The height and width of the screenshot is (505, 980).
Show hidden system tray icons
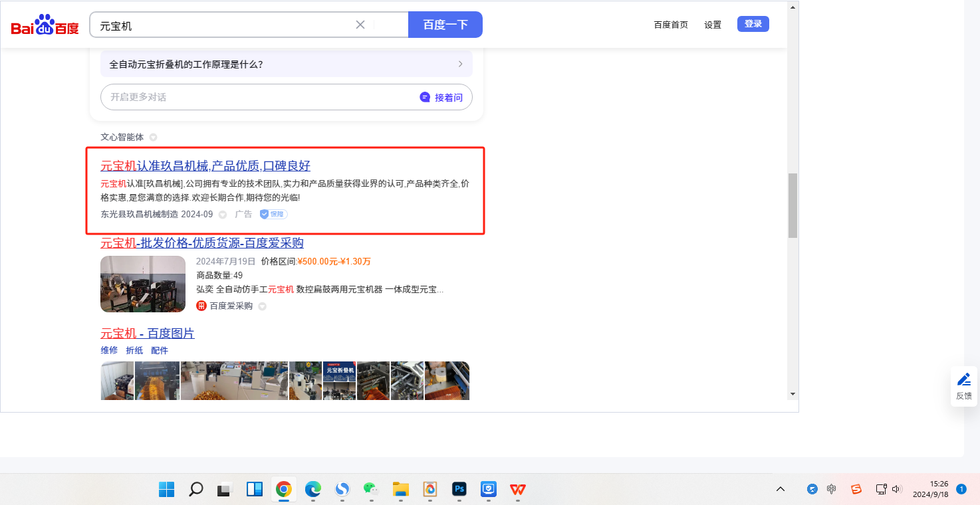pyautogui.click(x=781, y=489)
